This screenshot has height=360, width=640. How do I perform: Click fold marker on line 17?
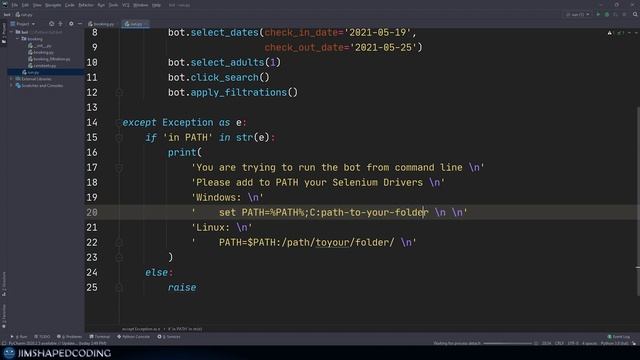119,168
